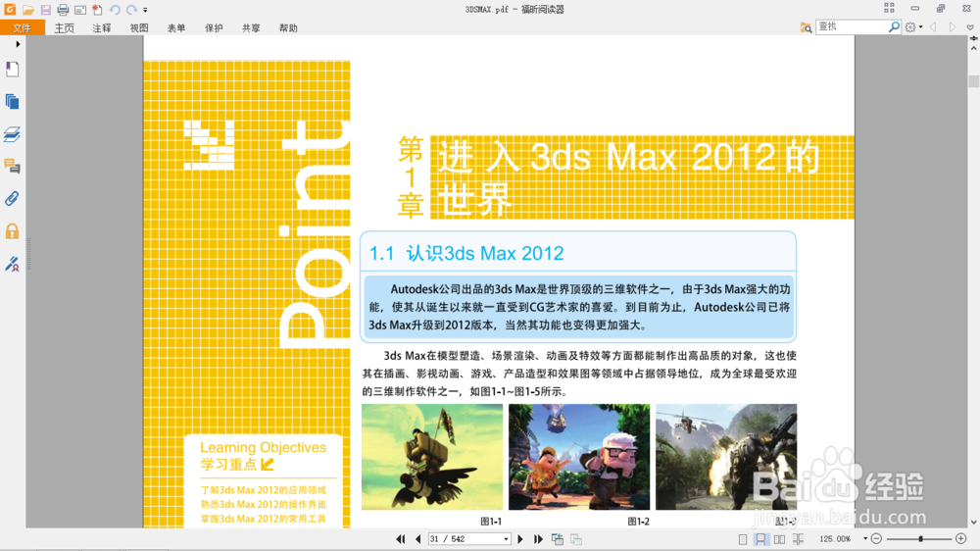The height and width of the screenshot is (551, 980).
Task: Click the scrollbar down arrow
Action: (974, 523)
